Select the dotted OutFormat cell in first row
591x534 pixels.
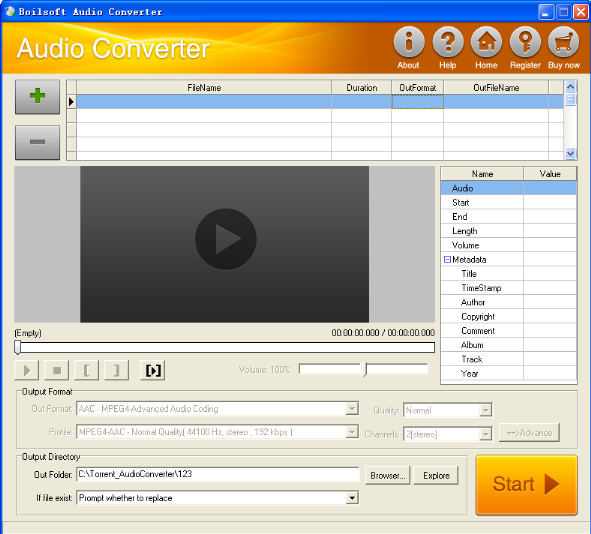[418, 102]
